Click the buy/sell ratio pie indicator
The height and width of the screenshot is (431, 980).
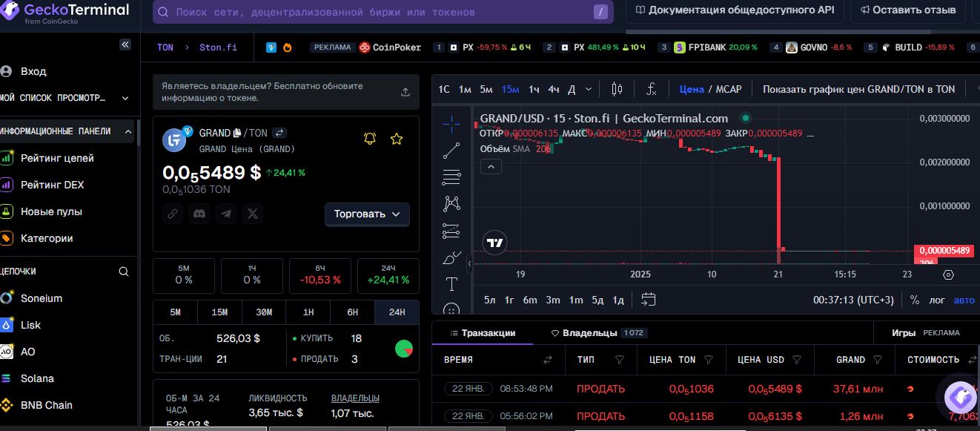404,349
